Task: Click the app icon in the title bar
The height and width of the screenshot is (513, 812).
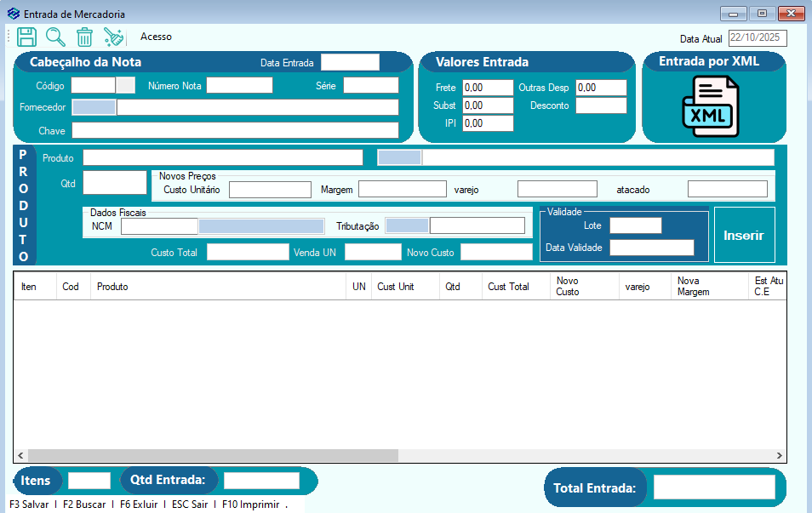Action: point(13,14)
